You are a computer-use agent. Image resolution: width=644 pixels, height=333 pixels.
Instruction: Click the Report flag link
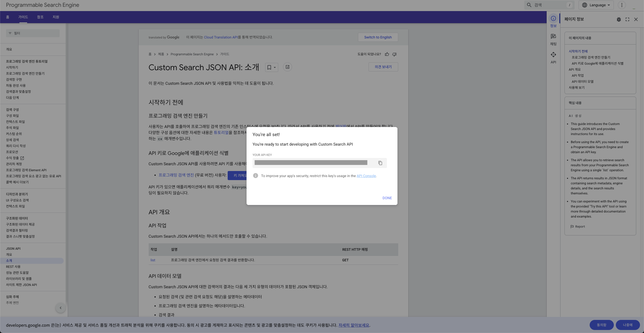click(578, 227)
